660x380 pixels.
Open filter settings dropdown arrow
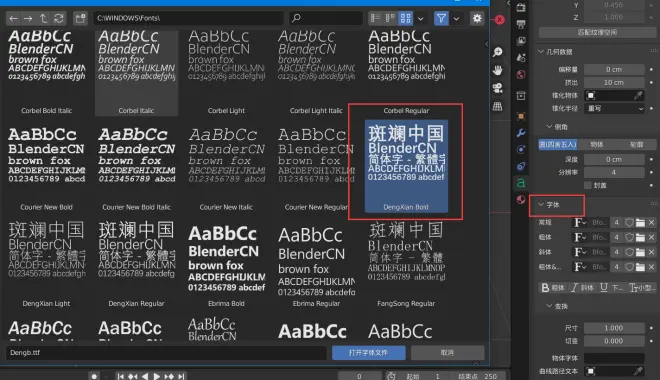coord(456,19)
